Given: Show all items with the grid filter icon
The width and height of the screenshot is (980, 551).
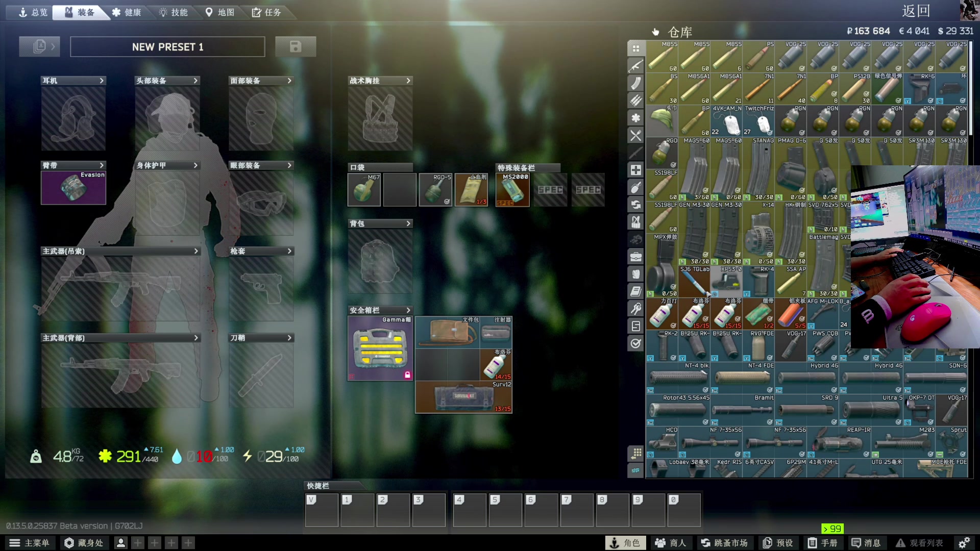Looking at the screenshot, I should tap(635, 48).
